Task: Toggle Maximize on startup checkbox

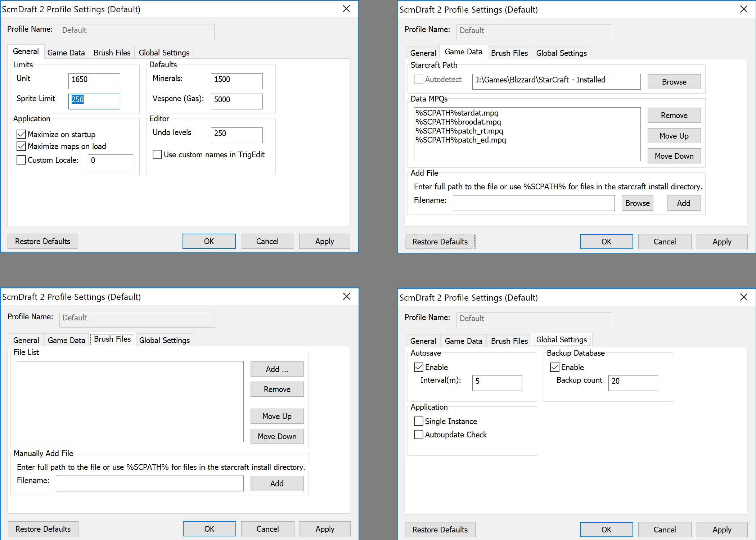Action: click(x=21, y=135)
